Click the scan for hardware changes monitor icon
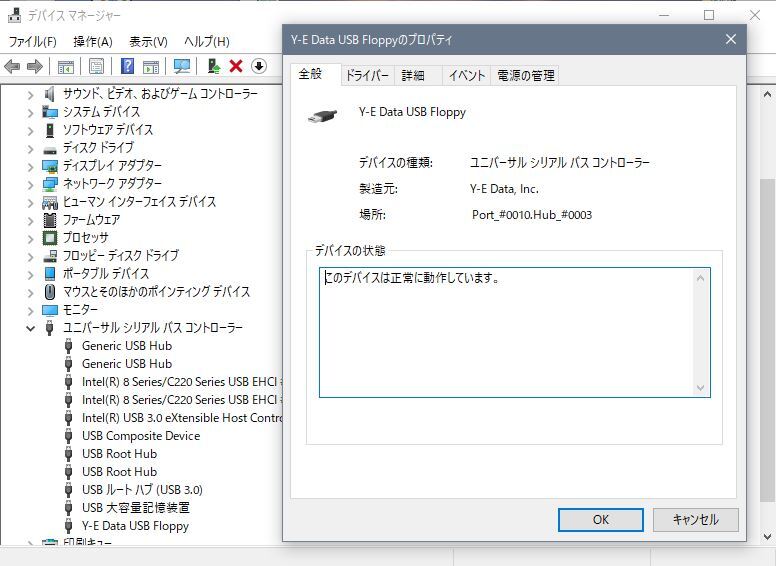 coord(182,66)
